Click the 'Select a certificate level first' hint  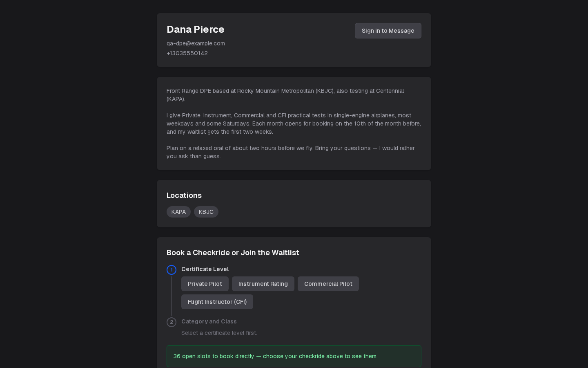point(219,333)
